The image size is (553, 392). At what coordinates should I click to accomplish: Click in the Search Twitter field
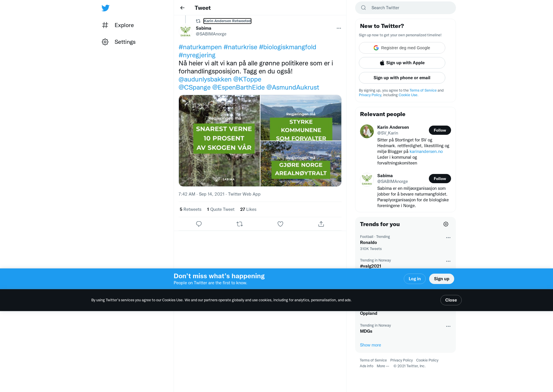(406, 8)
